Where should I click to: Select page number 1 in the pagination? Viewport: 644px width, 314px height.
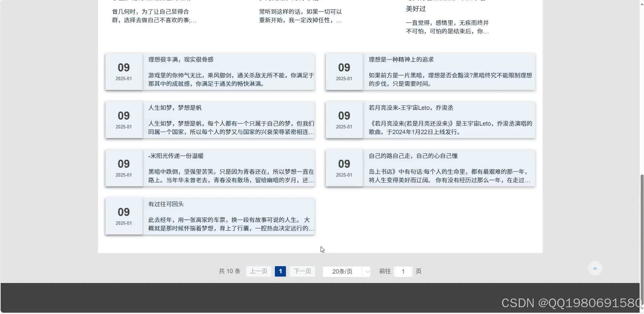pyautogui.click(x=280, y=271)
